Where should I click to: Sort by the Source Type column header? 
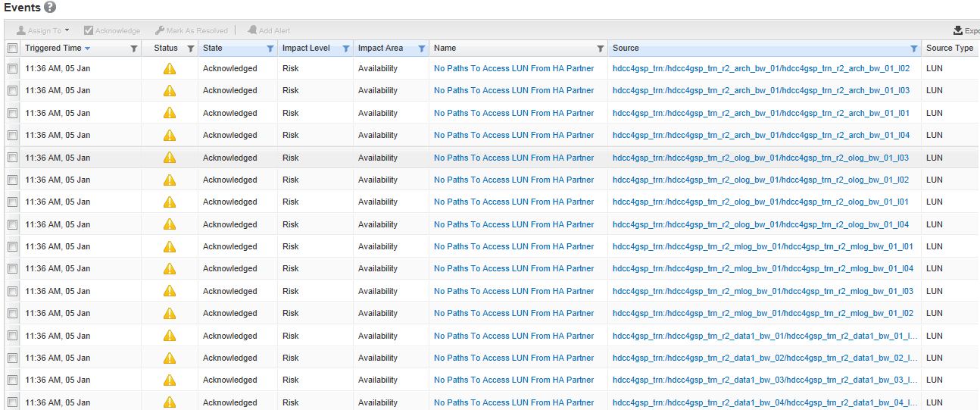tap(949, 48)
